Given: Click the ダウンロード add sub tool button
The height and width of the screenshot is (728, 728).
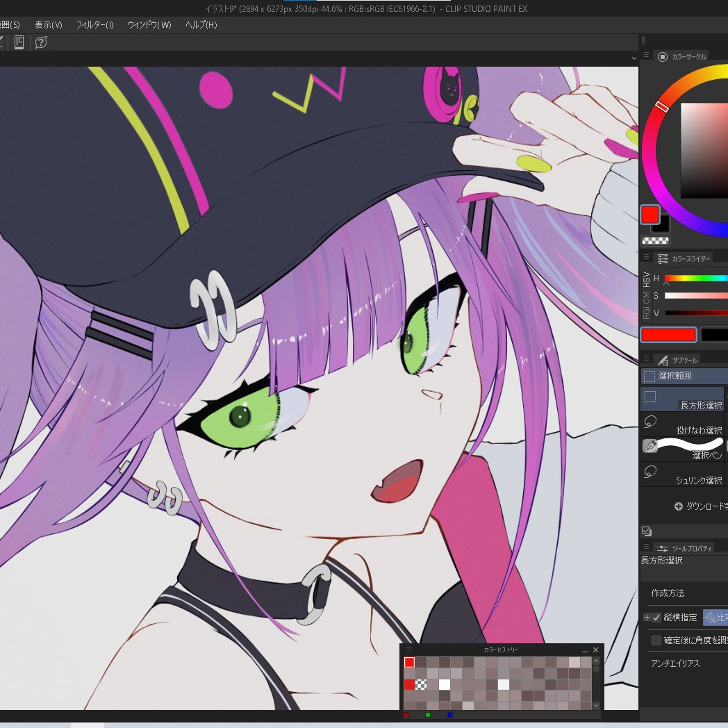Looking at the screenshot, I should [x=701, y=506].
